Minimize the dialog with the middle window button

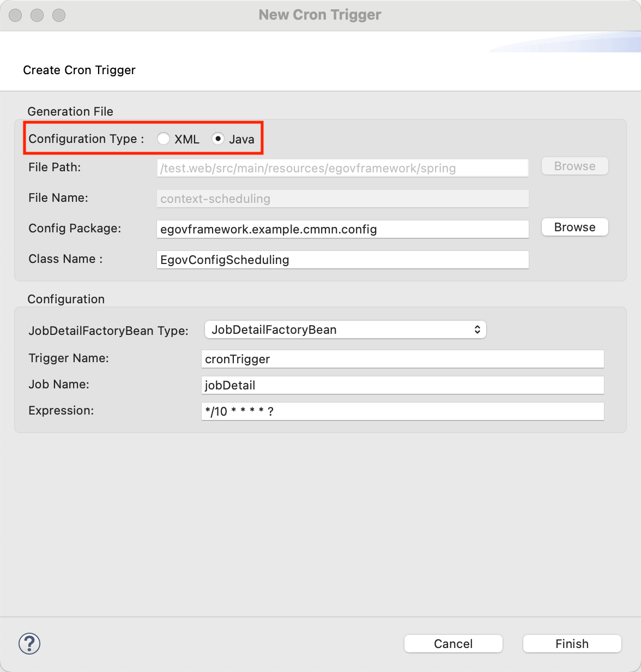(x=37, y=15)
